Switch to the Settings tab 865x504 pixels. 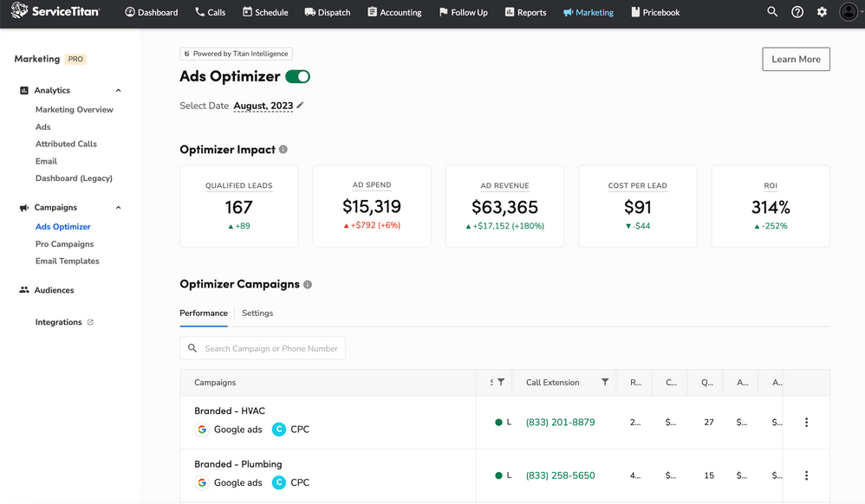tap(257, 313)
